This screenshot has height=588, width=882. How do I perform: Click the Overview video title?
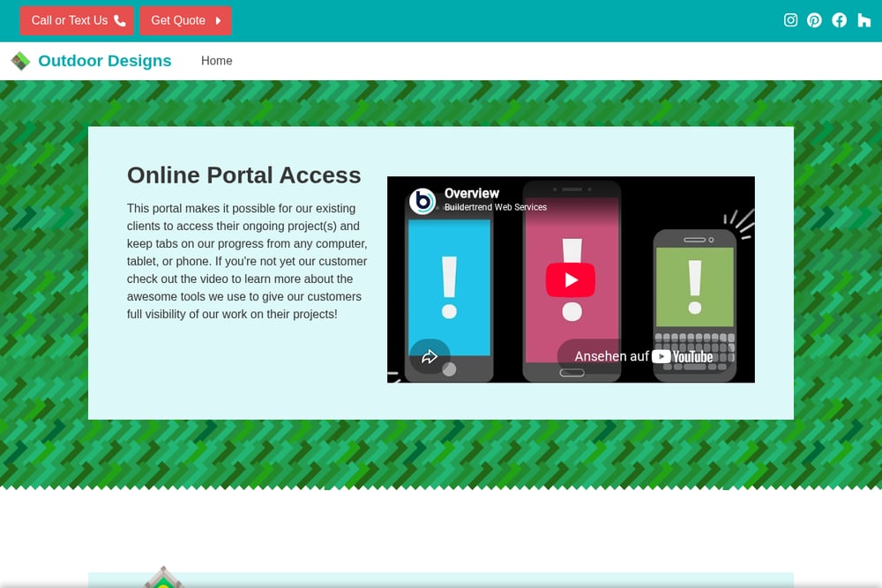tap(471, 193)
